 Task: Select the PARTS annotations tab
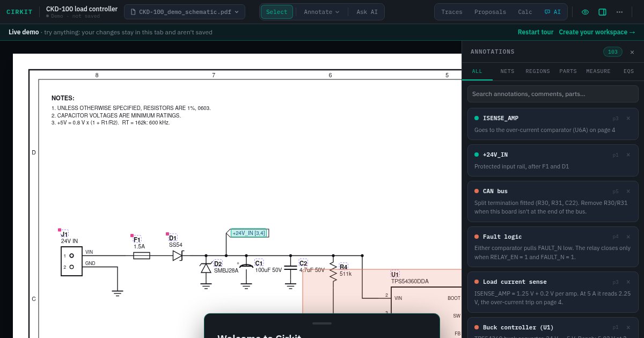568,71
